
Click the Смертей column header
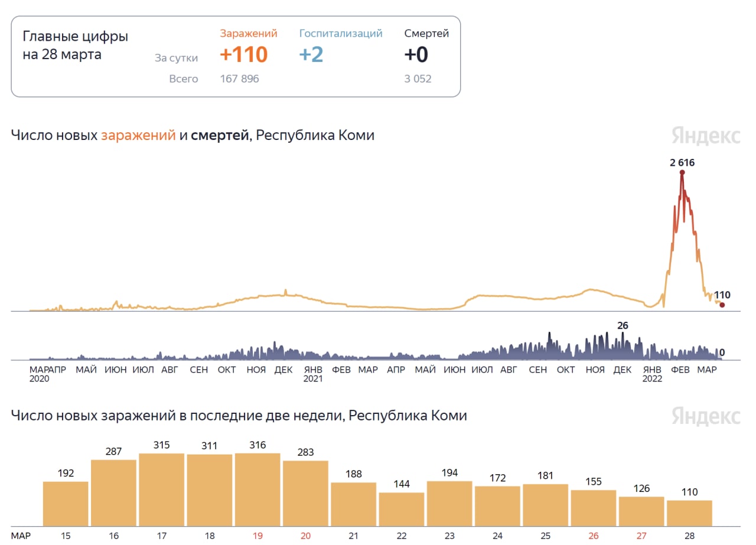point(426,34)
